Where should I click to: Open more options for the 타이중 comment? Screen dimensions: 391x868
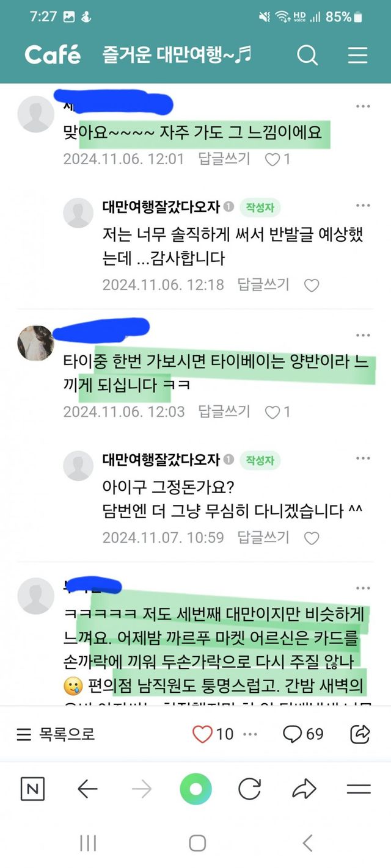click(364, 335)
